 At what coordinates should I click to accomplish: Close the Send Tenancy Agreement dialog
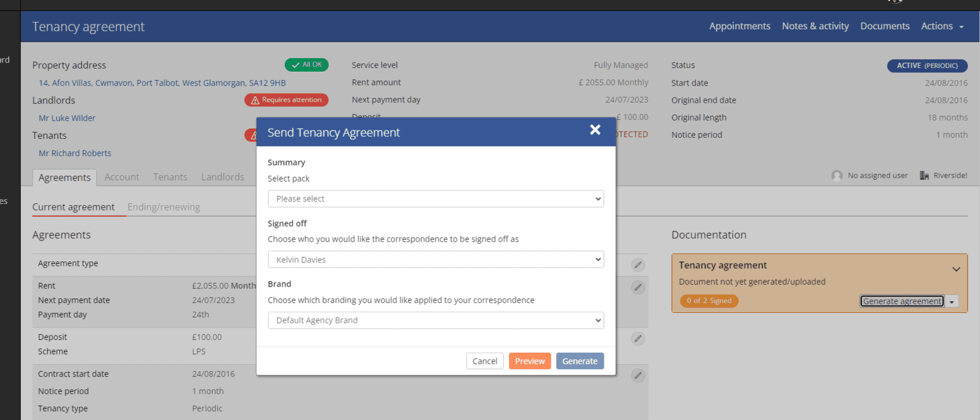tap(595, 130)
